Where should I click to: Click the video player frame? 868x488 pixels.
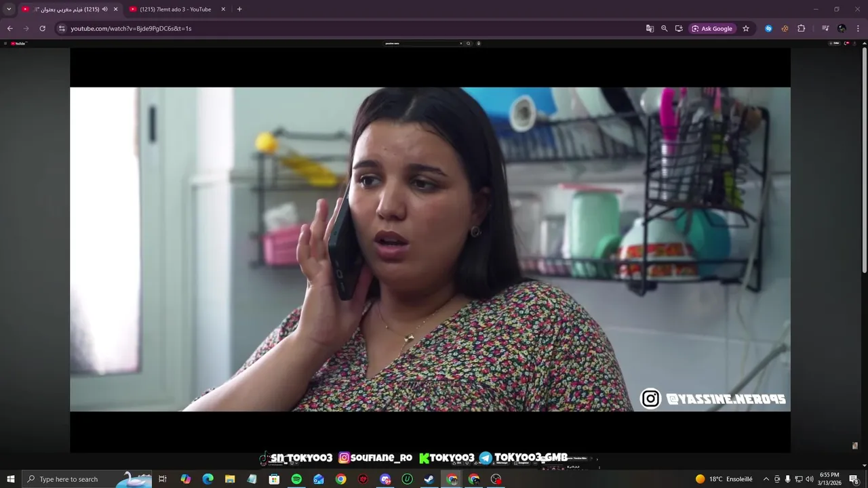430,249
